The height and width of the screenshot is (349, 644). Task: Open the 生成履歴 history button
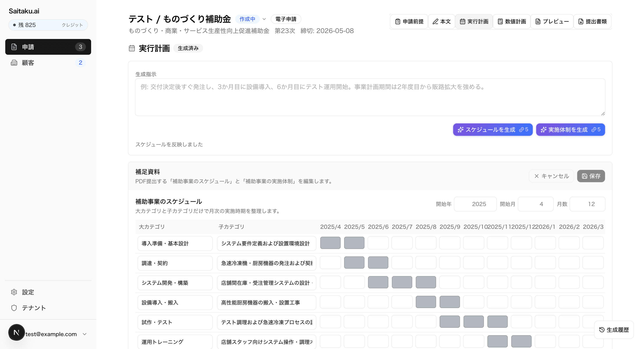[x=614, y=330]
